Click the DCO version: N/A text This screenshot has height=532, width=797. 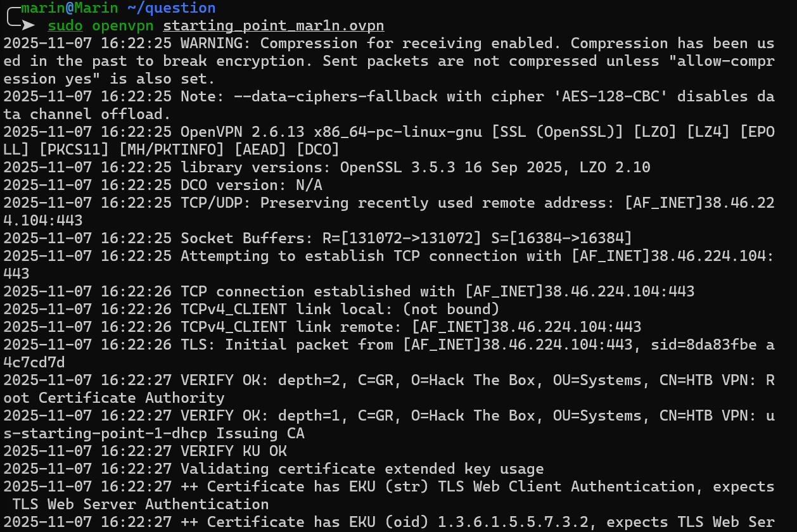(251, 185)
